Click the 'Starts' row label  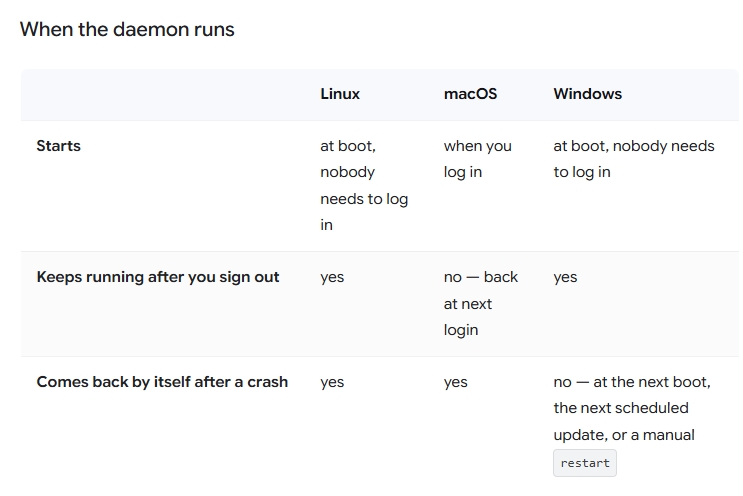pyautogui.click(x=58, y=146)
